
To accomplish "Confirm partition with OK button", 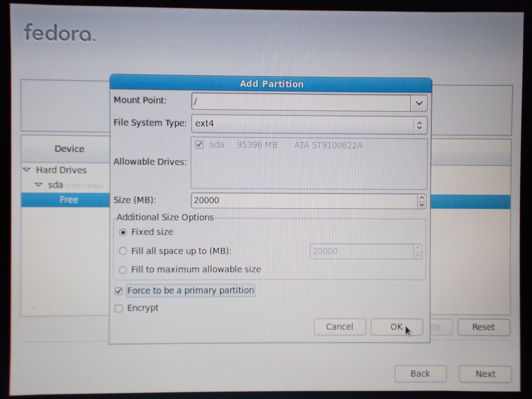I will click(x=396, y=327).
